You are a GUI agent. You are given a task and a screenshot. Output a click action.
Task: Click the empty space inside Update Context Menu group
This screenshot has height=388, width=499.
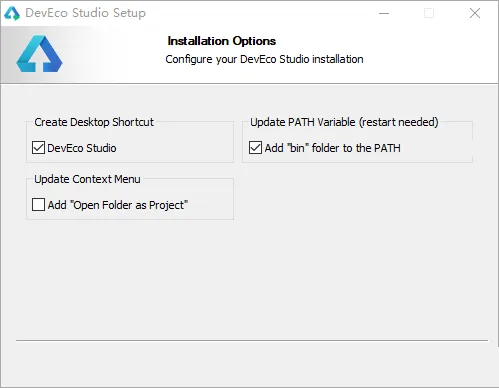[x=211, y=205]
